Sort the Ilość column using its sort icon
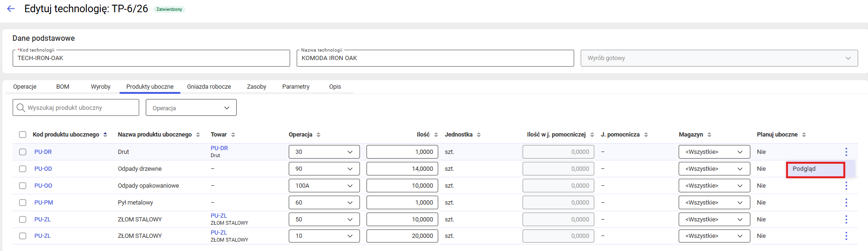This screenshot has width=868, height=251. point(436,135)
